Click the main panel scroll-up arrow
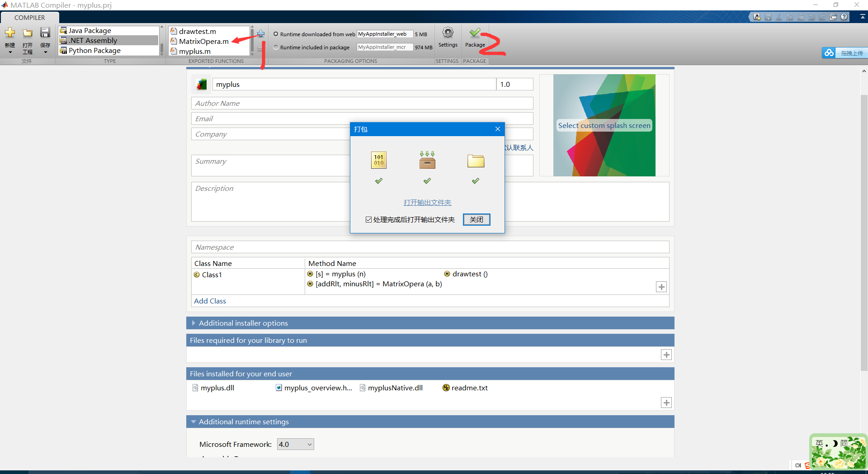The image size is (868, 474). [x=864, y=71]
